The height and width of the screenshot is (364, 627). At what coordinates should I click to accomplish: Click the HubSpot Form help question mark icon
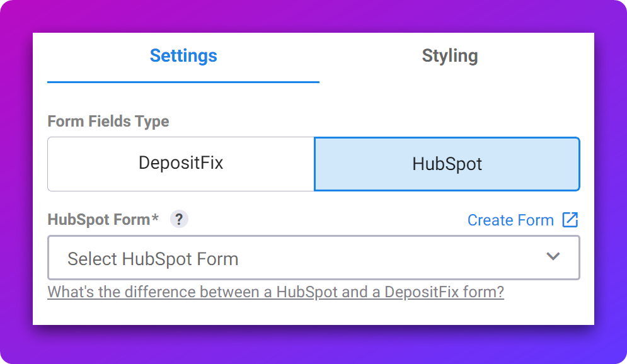tap(179, 219)
